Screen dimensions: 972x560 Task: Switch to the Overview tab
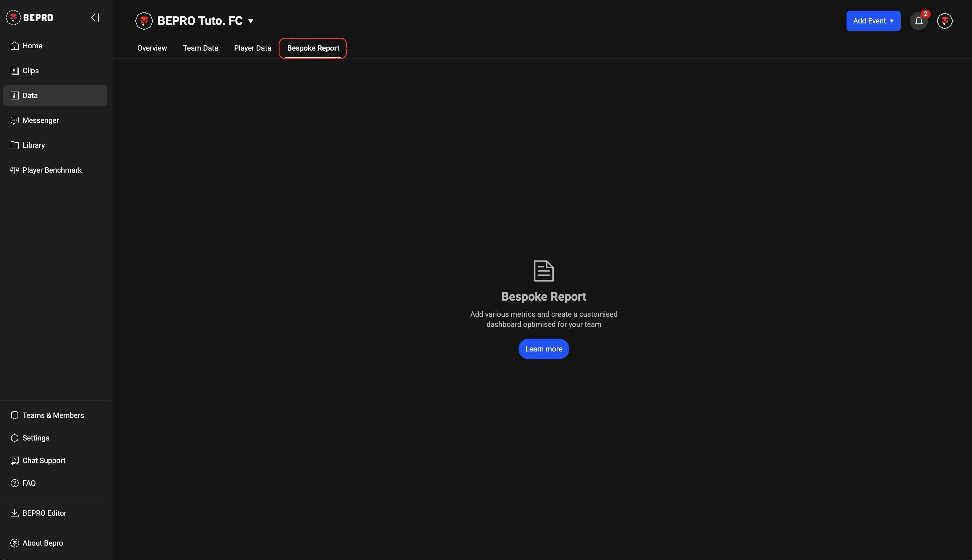(x=152, y=49)
